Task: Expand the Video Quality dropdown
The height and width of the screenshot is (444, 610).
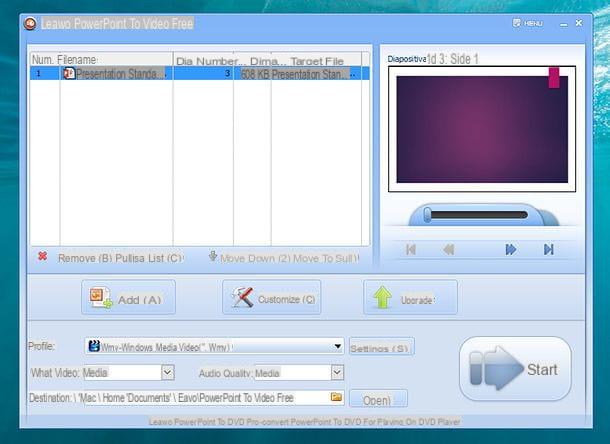Action: pos(167,372)
